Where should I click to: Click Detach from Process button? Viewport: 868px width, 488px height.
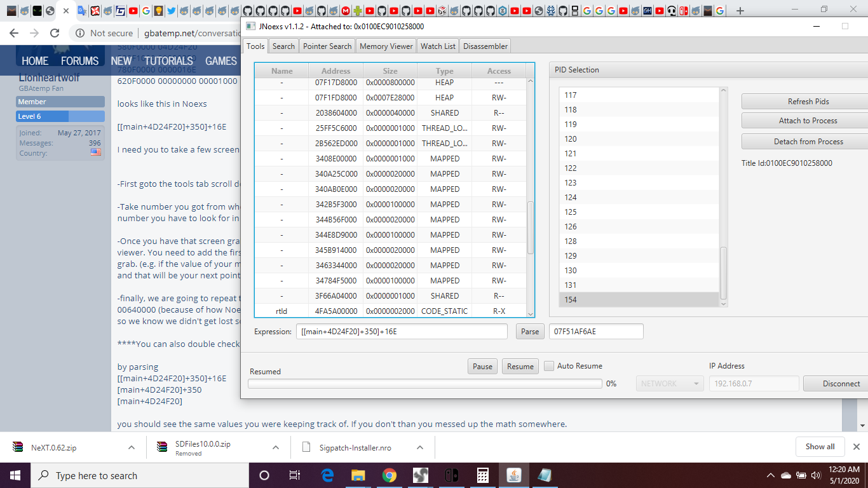coord(808,141)
